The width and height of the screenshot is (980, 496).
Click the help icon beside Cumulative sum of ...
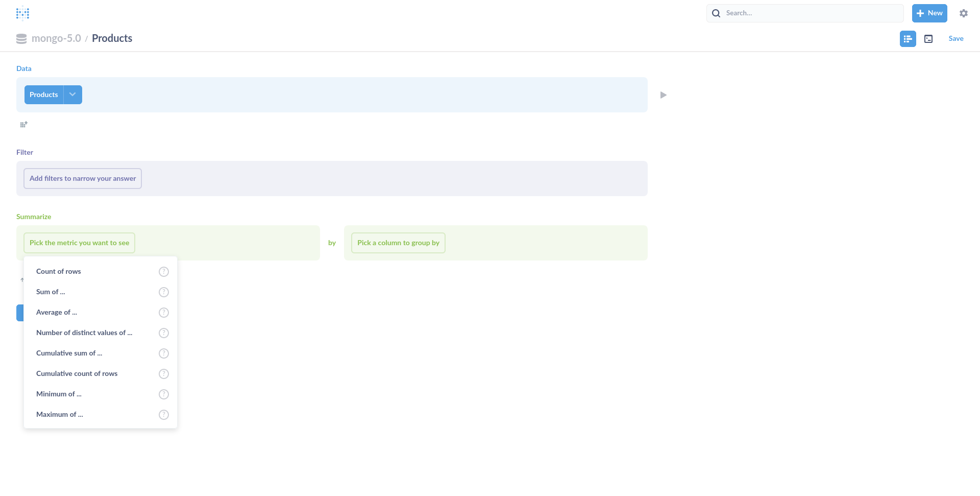(x=163, y=353)
